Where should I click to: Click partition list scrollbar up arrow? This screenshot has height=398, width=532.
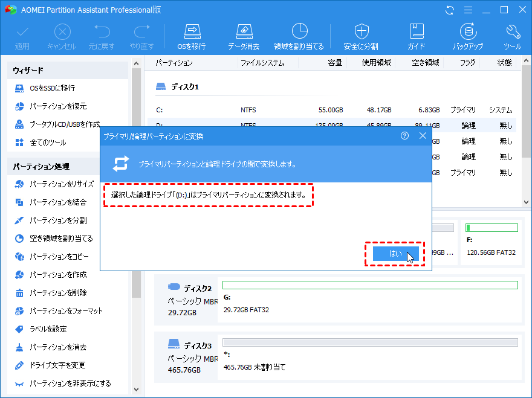coord(526,61)
